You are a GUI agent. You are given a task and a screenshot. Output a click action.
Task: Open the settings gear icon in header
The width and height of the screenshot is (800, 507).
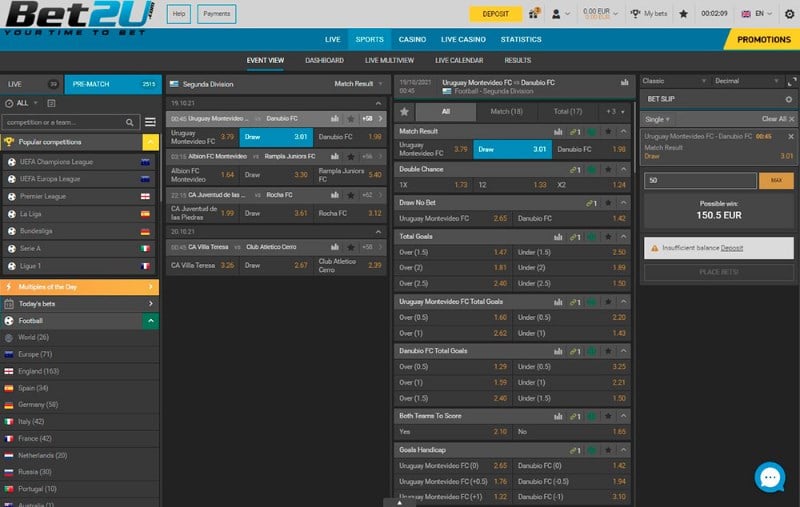click(x=789, y=14)
